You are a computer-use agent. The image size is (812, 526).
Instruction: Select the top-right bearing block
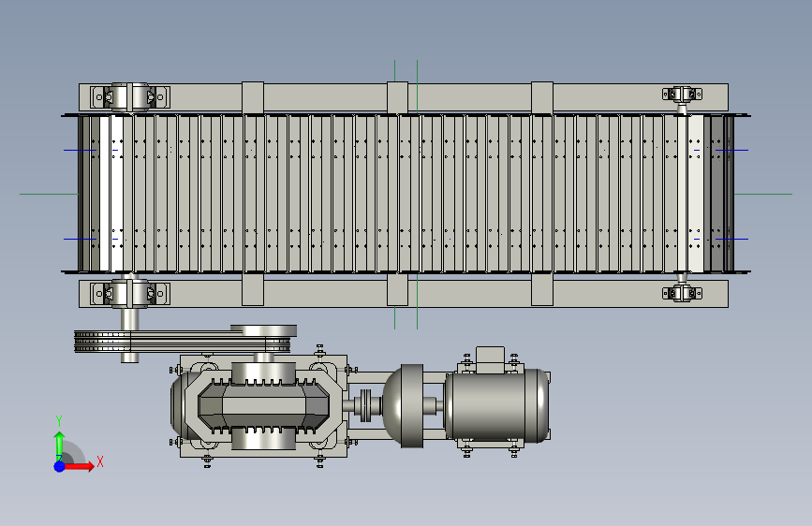coord(682,95)
